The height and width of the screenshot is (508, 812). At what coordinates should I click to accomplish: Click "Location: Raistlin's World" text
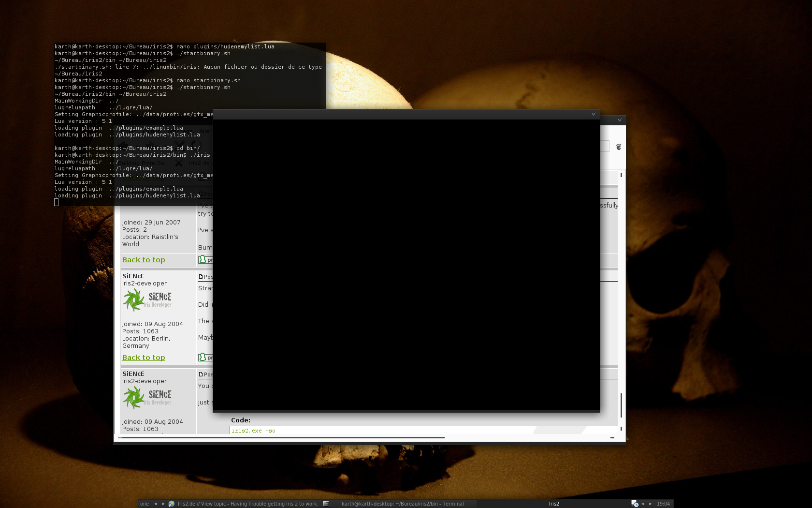[150, 240]
